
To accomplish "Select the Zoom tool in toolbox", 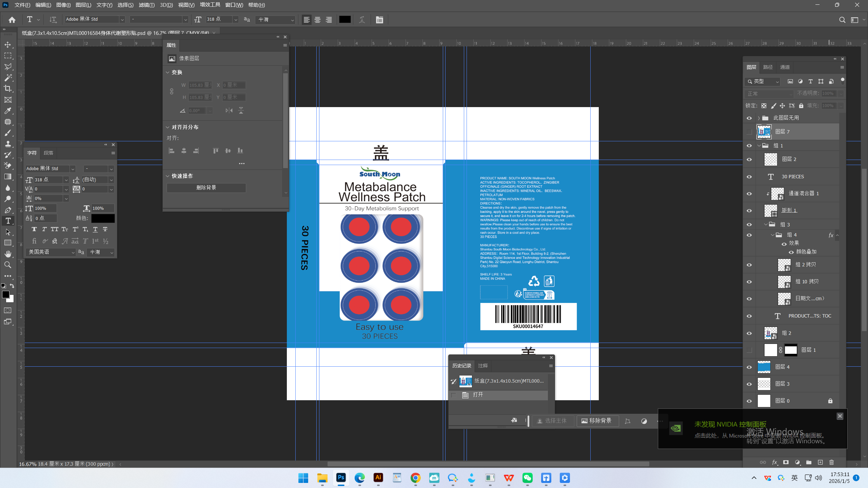I will coord(8,265).
